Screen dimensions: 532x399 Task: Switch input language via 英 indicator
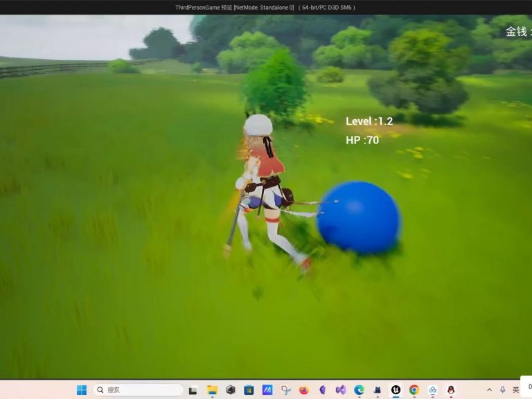tap(515, 390)
